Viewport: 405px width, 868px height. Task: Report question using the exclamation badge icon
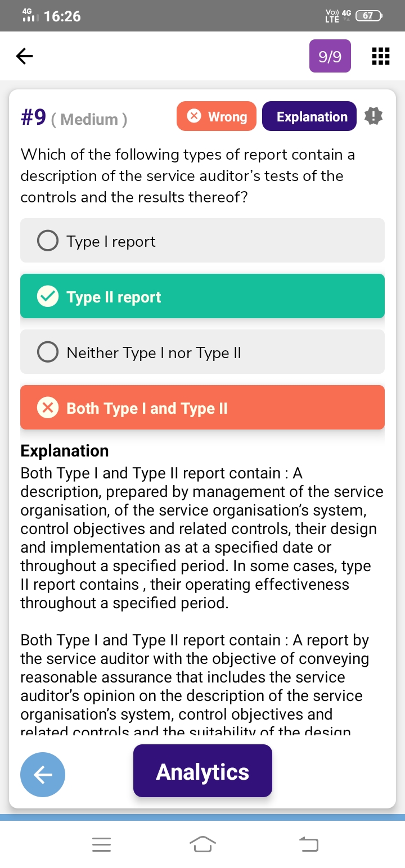click(x=373, y=116)
